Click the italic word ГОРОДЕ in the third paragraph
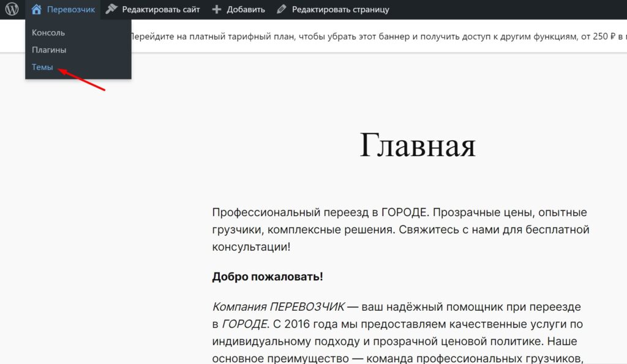 pyautogui.click(x=244, y=324)
